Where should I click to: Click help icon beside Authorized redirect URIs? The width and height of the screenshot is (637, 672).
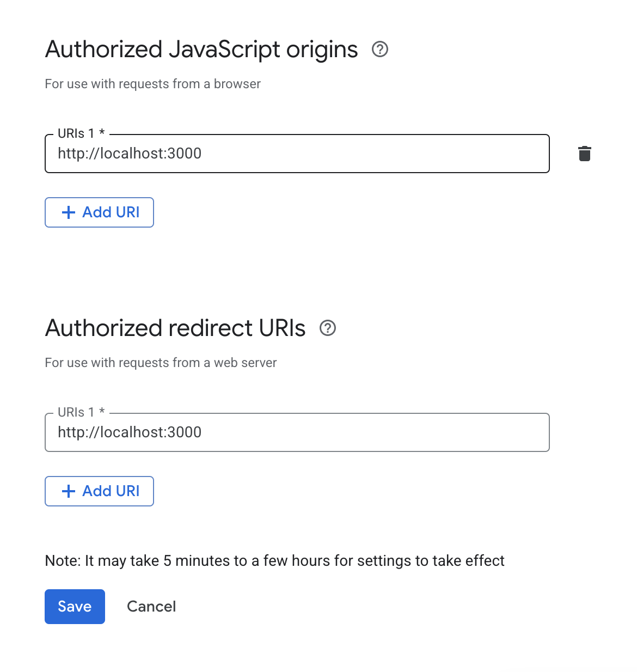point(327,328)
